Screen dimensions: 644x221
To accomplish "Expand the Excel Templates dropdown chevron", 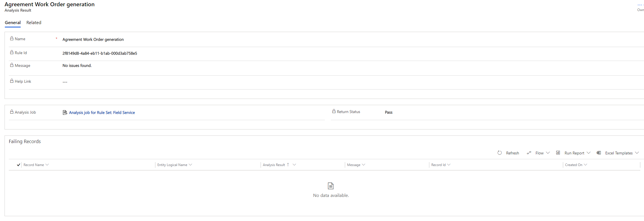I will click(x=637, y=153).
